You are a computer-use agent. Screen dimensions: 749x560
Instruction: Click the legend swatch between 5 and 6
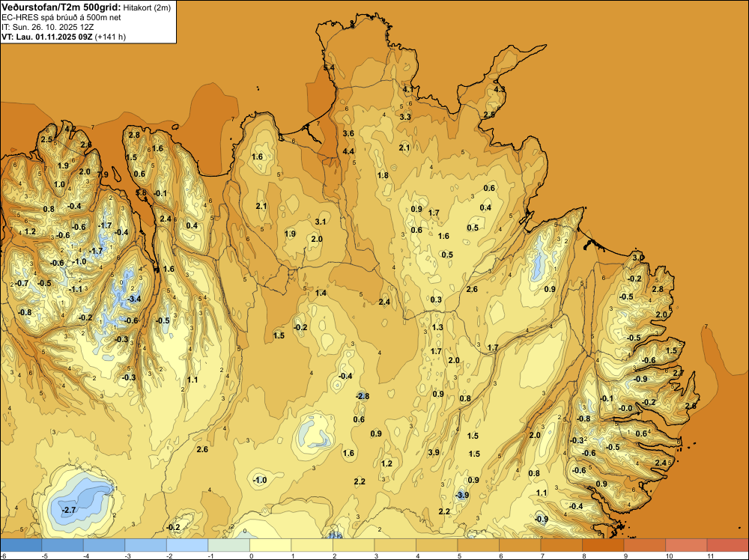point(478,545)
